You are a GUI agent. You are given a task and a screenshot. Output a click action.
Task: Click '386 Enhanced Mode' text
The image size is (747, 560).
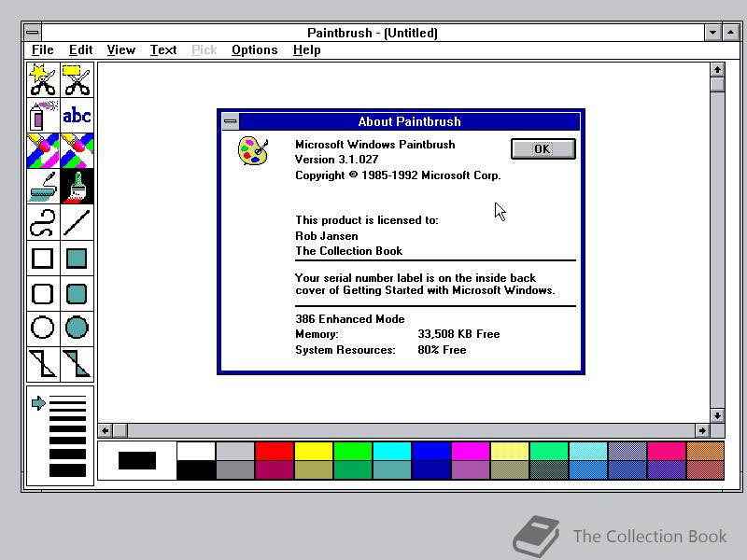349,319
